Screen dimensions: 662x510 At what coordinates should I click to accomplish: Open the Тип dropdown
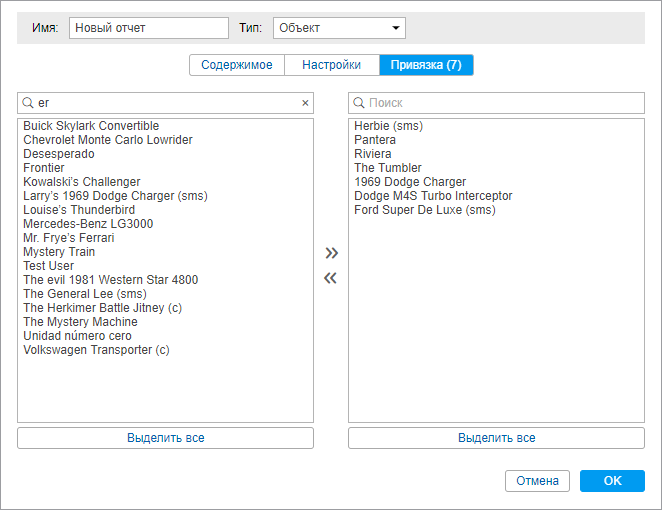tap(339, 28)
